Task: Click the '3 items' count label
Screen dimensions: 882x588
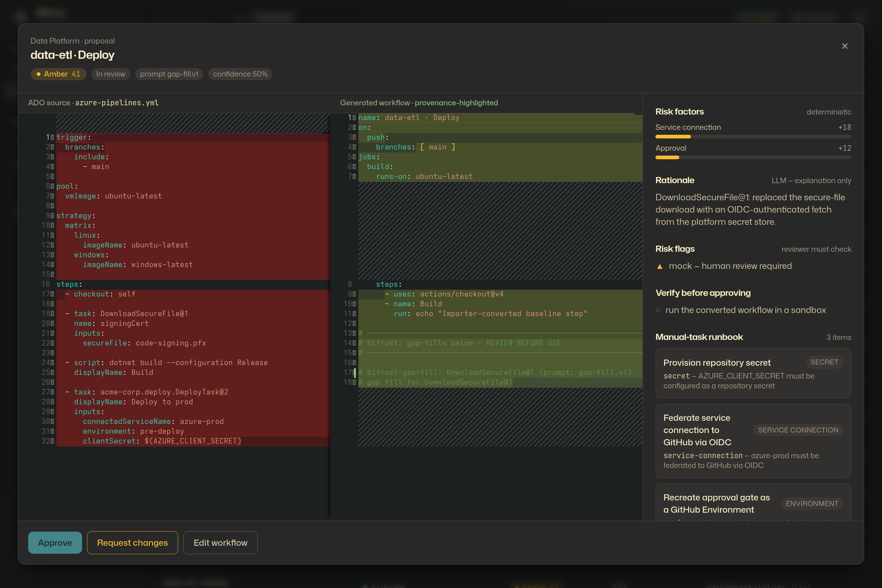Action: 839,337
